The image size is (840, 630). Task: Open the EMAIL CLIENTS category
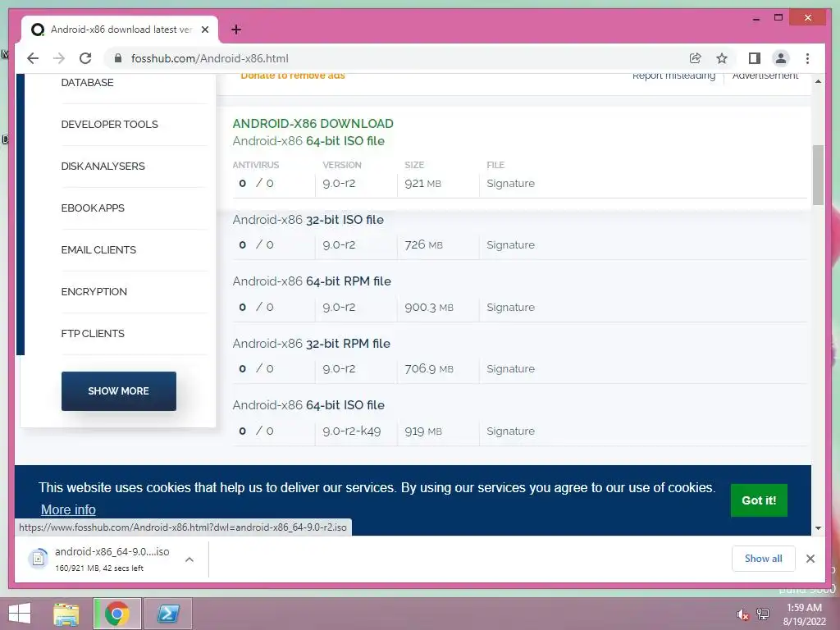tap(98, 249)
